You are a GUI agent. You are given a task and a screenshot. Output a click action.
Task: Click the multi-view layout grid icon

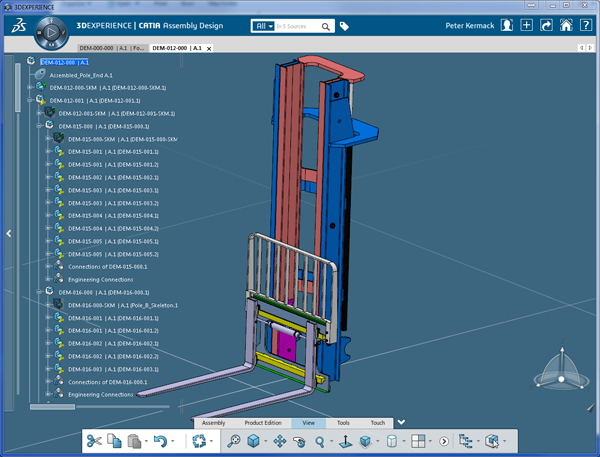click(418, 441)
